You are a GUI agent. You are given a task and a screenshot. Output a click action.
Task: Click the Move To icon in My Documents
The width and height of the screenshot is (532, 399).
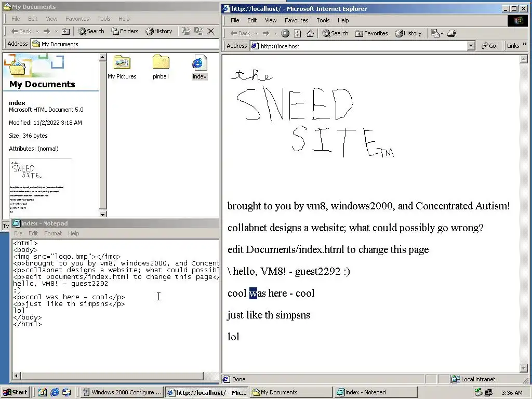pyautogui.click(x=185, y=31)
